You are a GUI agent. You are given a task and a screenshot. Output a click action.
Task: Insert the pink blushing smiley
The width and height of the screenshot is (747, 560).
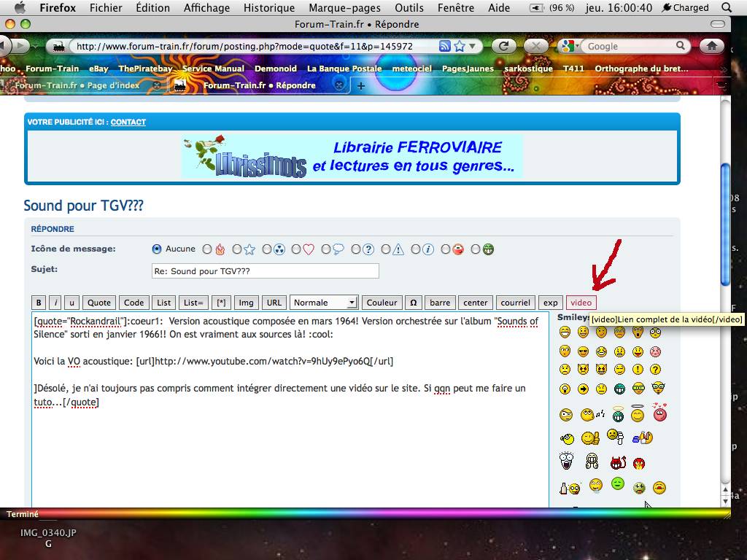[656, 351]
